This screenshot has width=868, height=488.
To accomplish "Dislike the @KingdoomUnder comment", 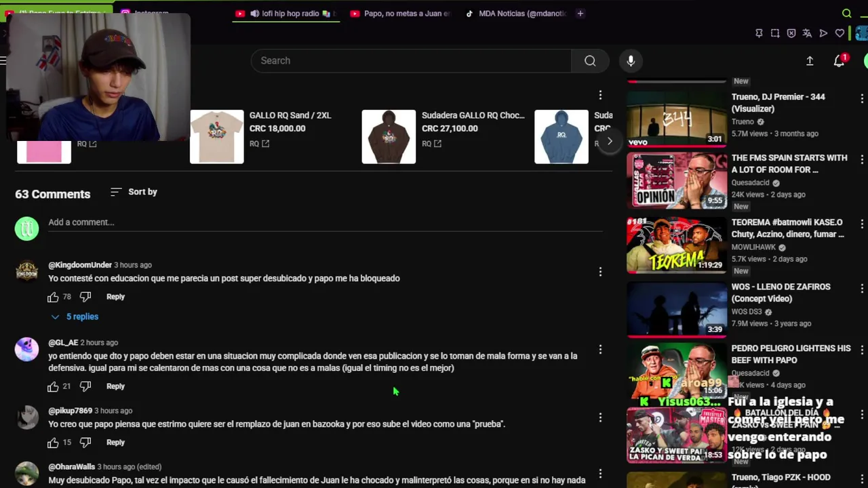I will (x=85, y=297).
